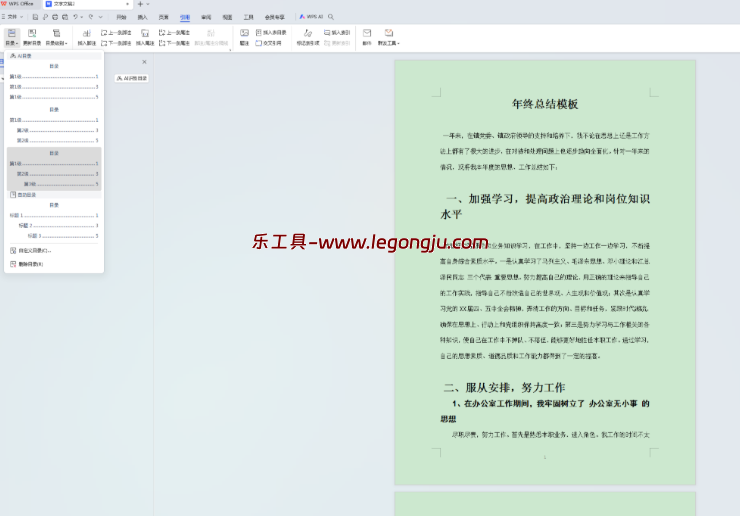Viewport: 740px width, 516px height.
Task: Click heading 一、加强学习，提高政治理论
Action: [x=545, y=206]
